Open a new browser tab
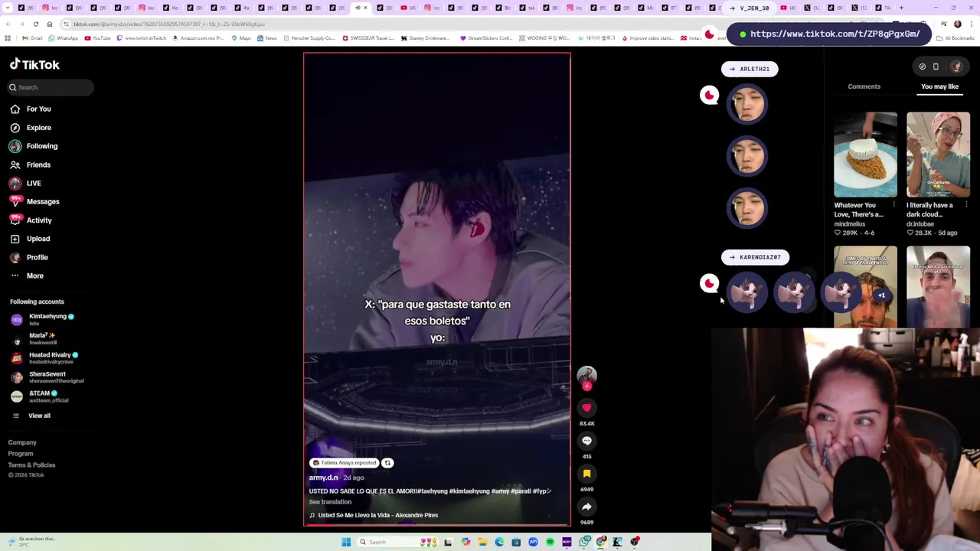The image size is (980, 551). point(901,8)
